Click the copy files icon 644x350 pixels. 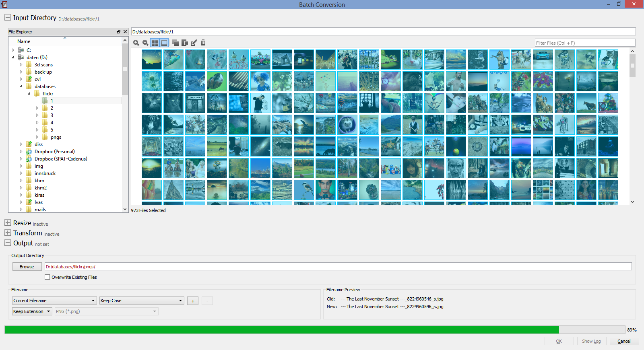tap(175, 43)
